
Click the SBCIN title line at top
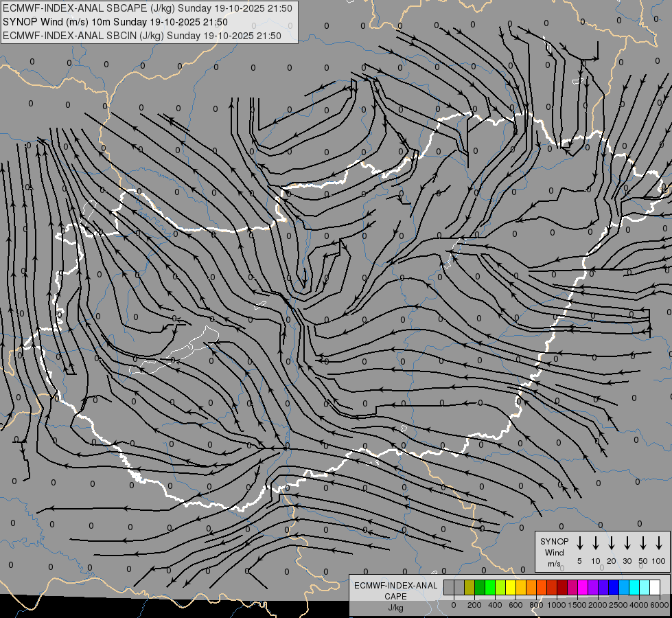tap(142, 36)
